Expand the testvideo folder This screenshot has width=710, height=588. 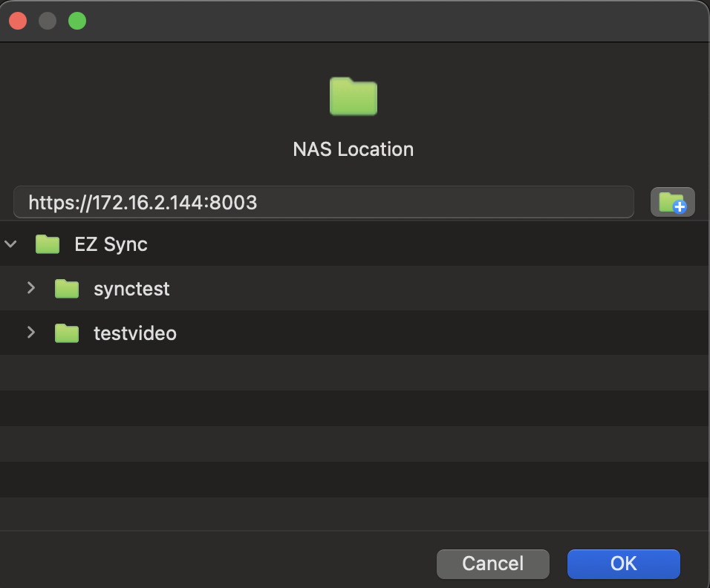[30, 333]
